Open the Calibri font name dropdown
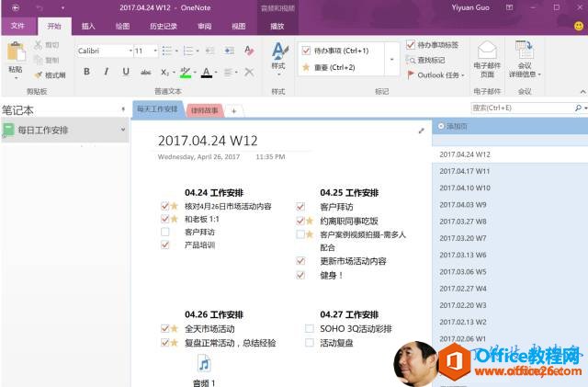 click(x=130, y=51)
